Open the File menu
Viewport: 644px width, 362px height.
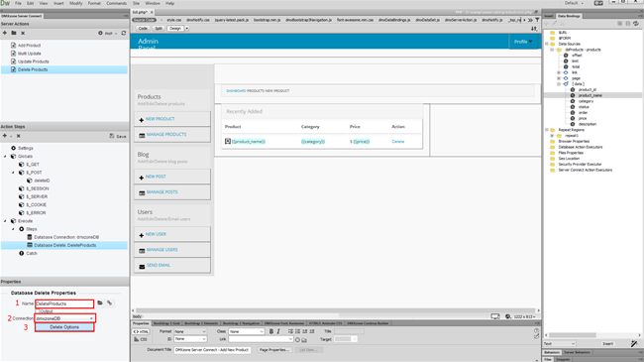click(18, 3)
